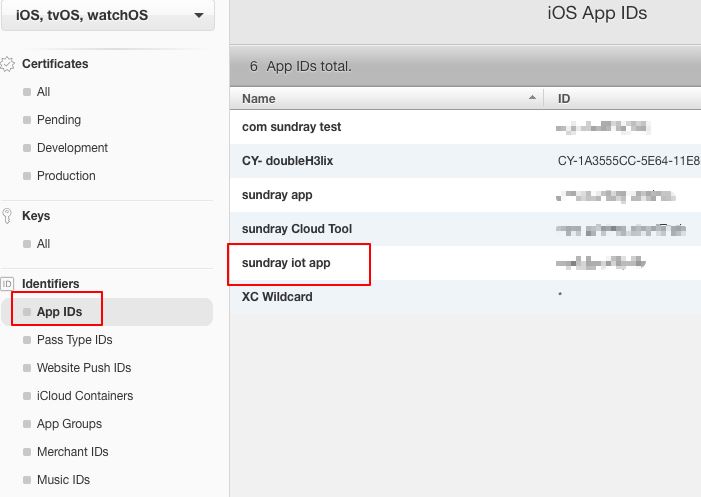This screenshot has width=701, height=497.
Task: Select All under Keys
Action: pyautogui.click(x=43, y=244)
